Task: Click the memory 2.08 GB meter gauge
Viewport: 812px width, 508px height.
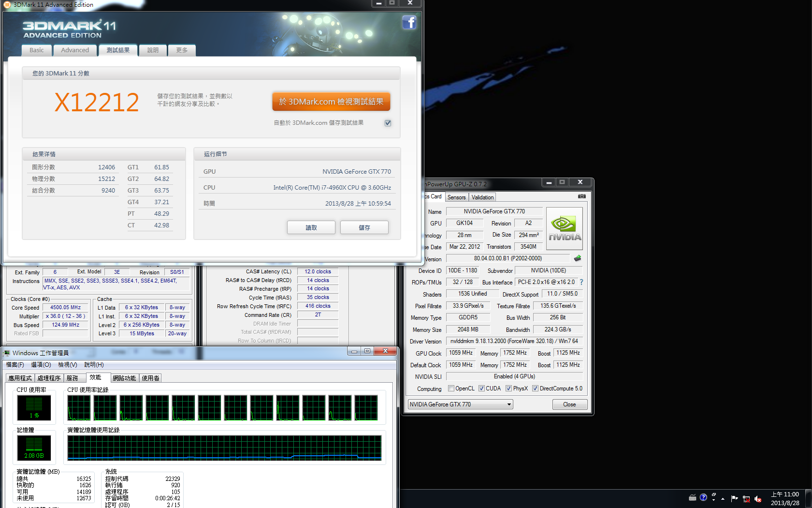Action: pos(34,448)
